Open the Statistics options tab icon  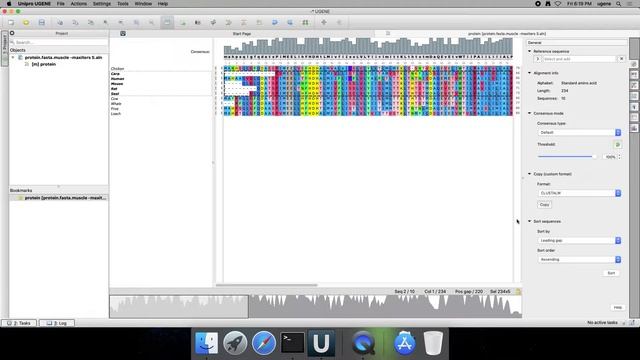(x=634, y=128)
